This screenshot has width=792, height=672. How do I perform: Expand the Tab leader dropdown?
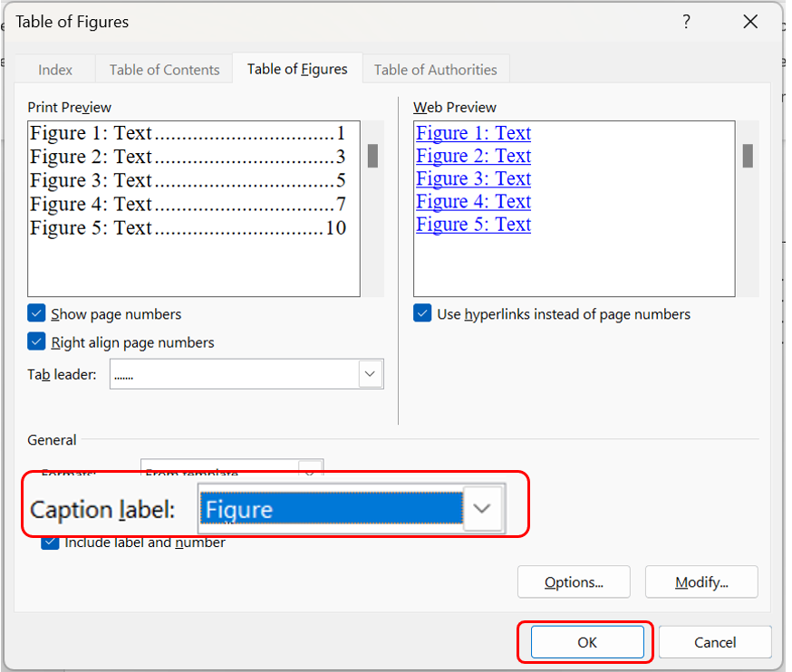pos(370,374)
